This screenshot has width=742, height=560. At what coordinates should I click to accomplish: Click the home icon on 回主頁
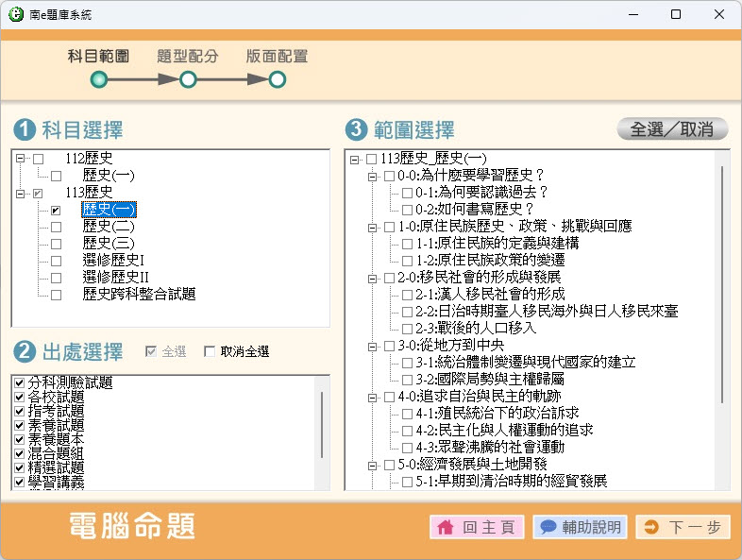point(446,528)
